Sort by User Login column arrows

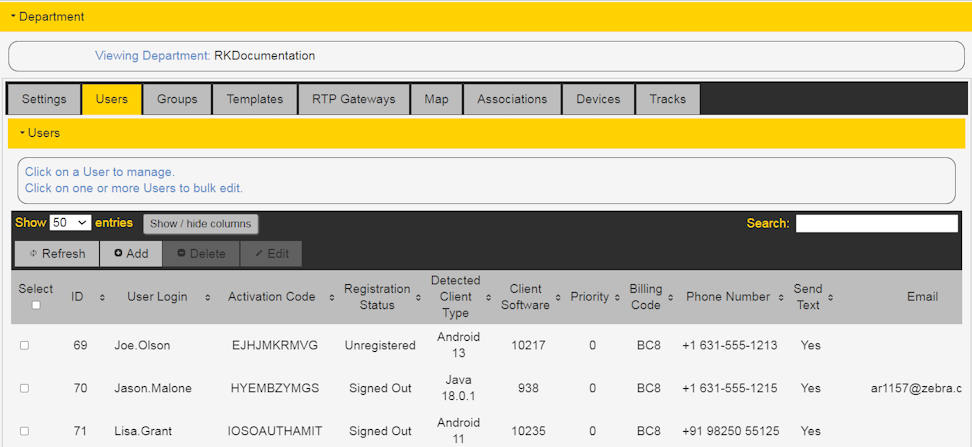coord(208,298)
